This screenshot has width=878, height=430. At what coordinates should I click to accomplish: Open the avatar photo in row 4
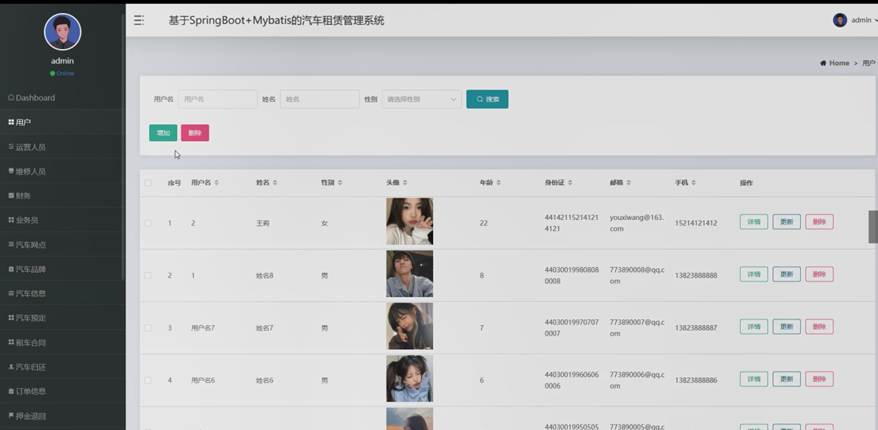[409, 378]
